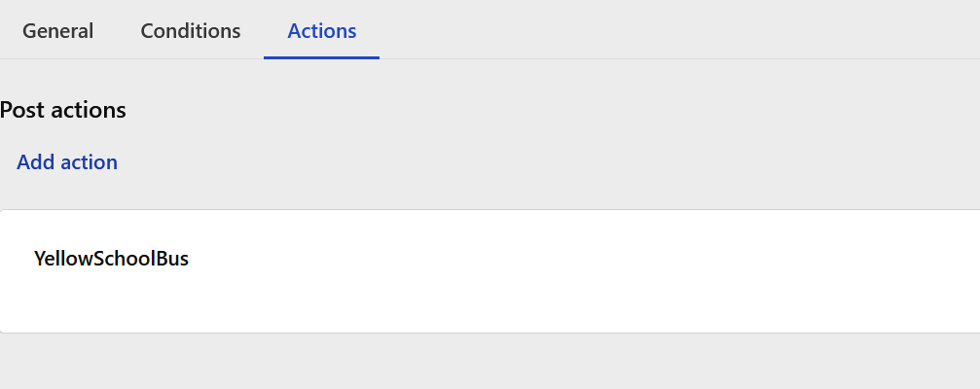Switch to the General tab
Viewport: 980px width, 389px height.
[x=58, y=31]
